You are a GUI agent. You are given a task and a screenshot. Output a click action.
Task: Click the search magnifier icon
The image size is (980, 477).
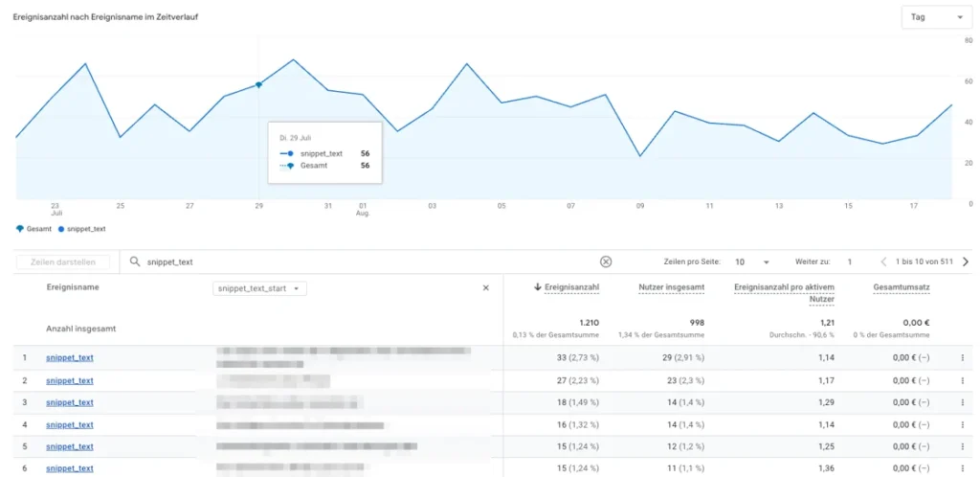pos(135,261)
